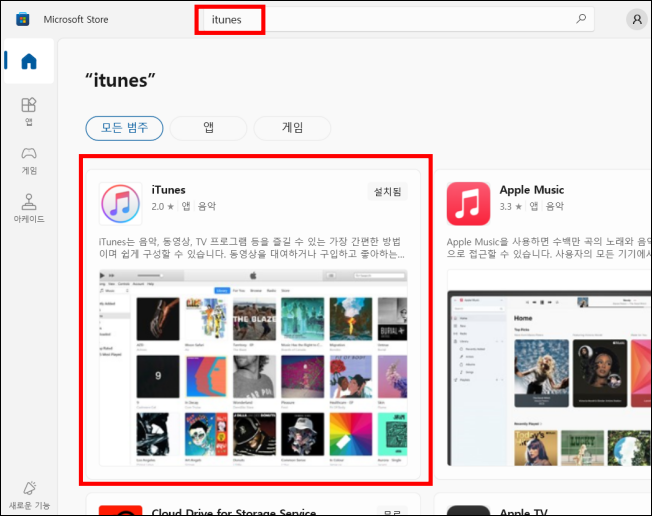Click the Microsoft Store logo icon
Screen dimensions: 652x516
click(x=22, y=19)
